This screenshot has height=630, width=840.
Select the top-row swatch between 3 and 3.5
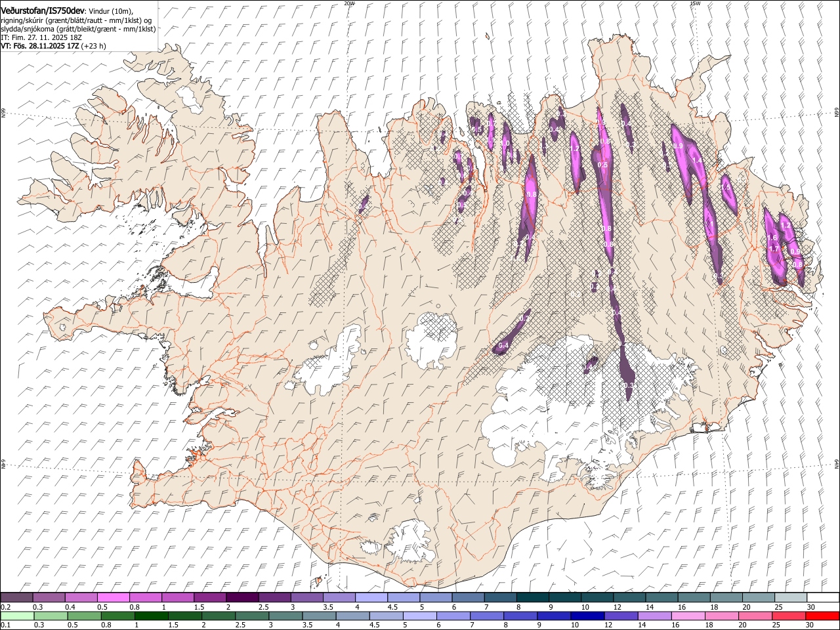(x=307, y=598)
